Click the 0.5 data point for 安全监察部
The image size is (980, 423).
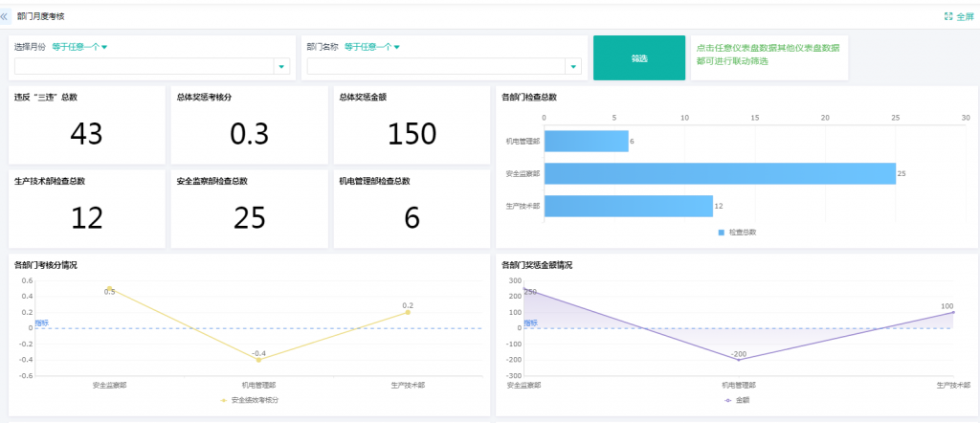pyautogui.click(x=109, y=289)
